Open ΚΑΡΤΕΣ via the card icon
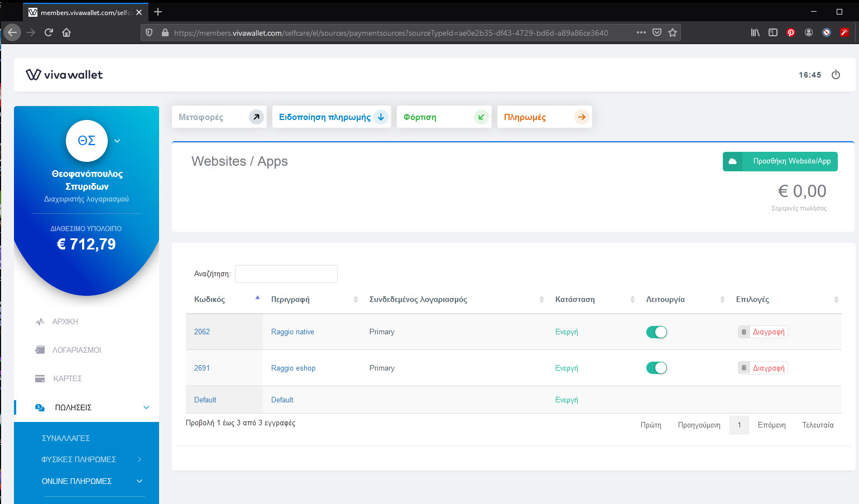 pyautogui.click(x=39, y=378)
